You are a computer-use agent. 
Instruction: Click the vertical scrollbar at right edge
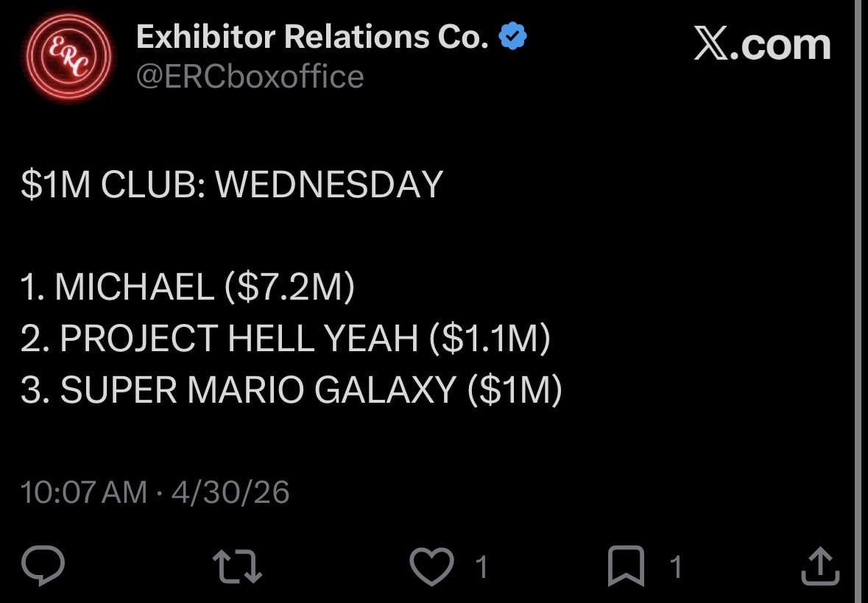[859, 295]
